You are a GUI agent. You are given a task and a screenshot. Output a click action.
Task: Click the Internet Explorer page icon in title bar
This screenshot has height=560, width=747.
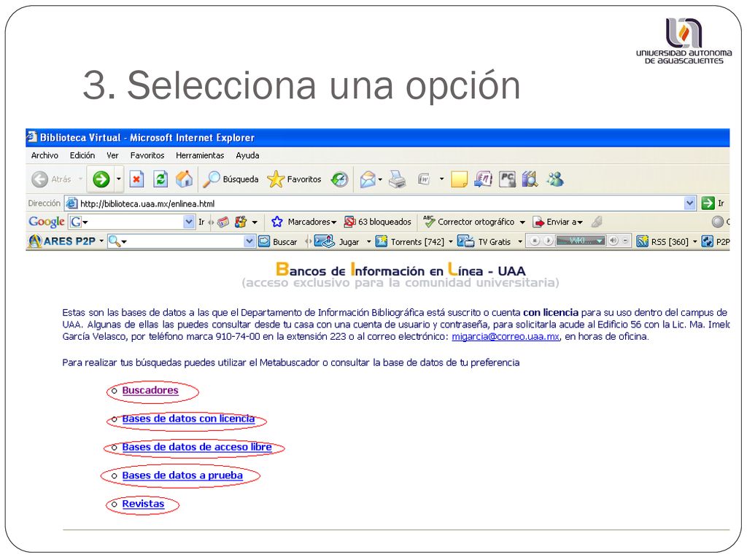pos(32,137)
